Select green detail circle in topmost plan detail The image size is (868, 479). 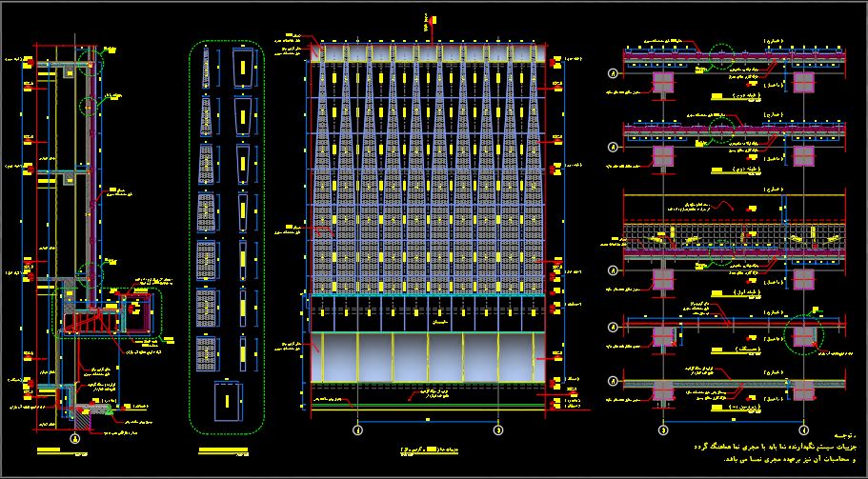click(x=721, y=56)
